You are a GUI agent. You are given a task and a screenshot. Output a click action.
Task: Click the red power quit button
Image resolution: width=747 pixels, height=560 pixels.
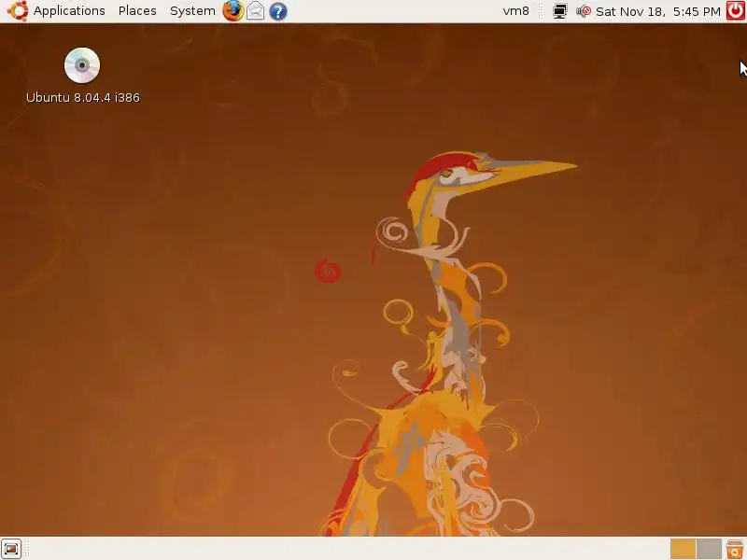[735, 11]
